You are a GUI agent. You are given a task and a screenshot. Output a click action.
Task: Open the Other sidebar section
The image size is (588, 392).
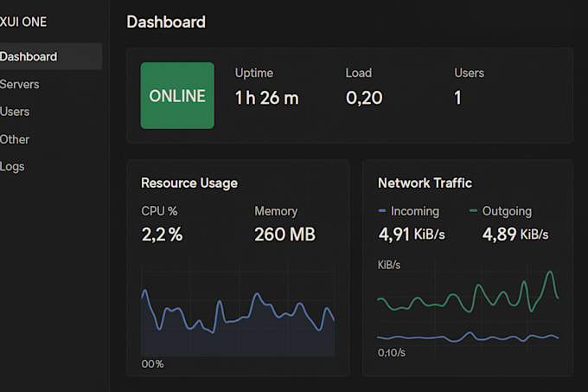click(x=15, y=139)
